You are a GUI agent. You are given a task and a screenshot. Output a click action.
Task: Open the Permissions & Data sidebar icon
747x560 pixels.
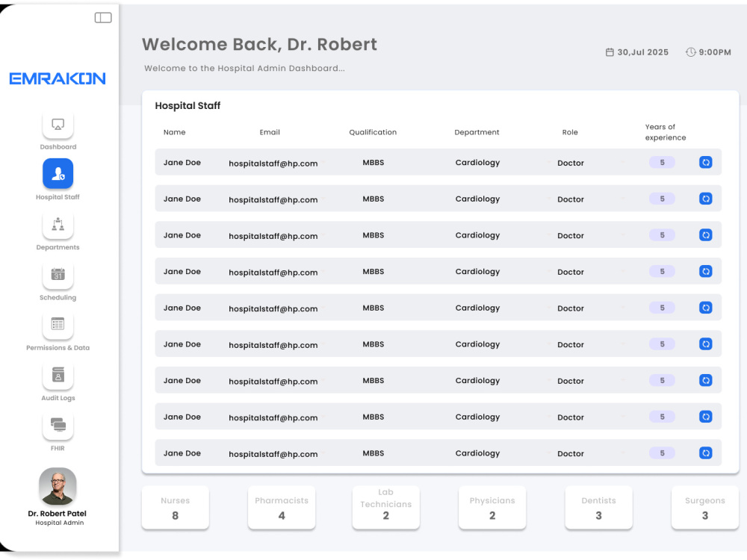pos(58,324)
